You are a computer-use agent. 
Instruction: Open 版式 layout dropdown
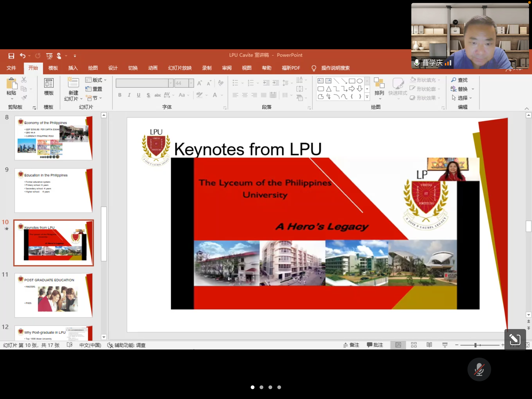(96, 80)
